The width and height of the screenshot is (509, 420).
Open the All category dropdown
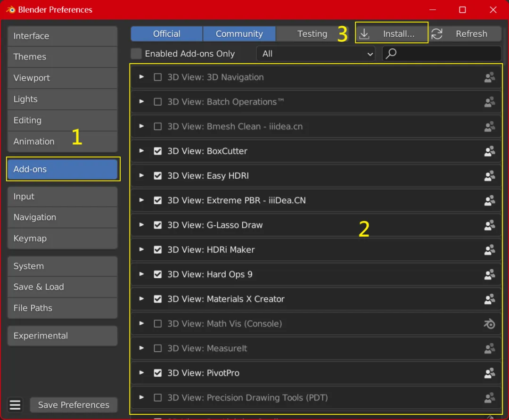[x=316, y=54]
